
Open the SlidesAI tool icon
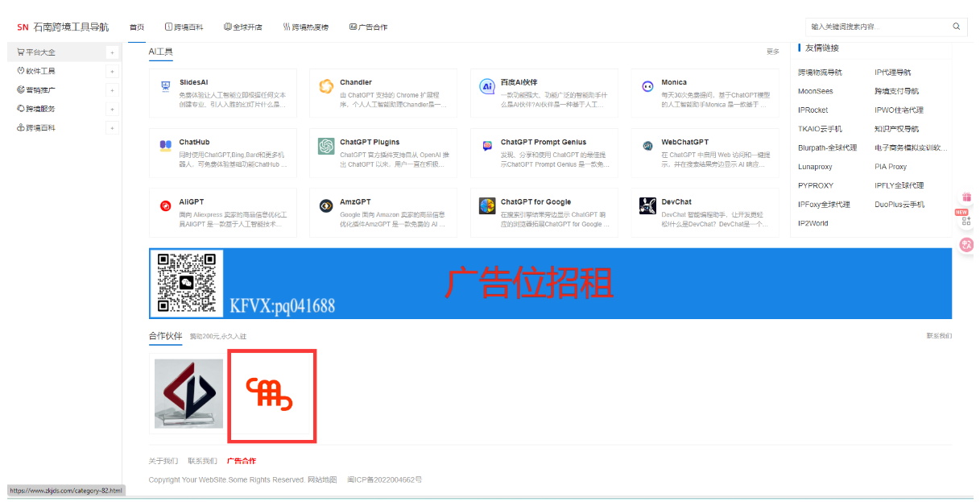(165, 85)
